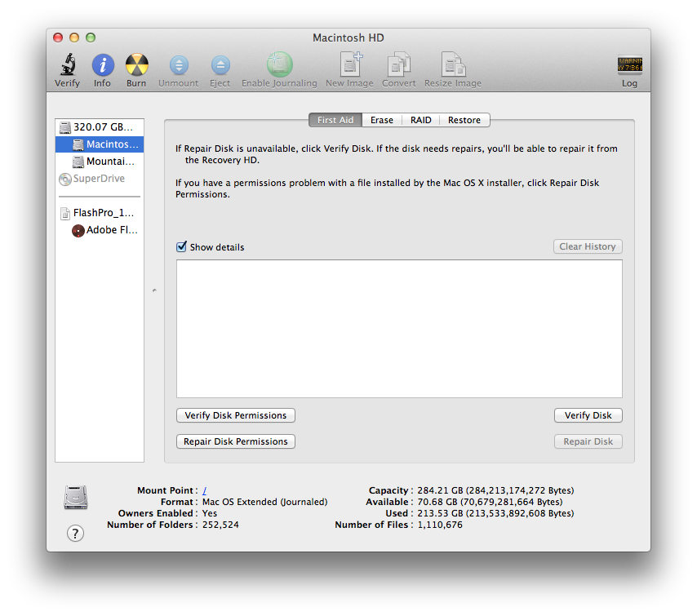The image size is (697, 616).
Task: Click the Resize Image toolbar icon
Action: 453,64
